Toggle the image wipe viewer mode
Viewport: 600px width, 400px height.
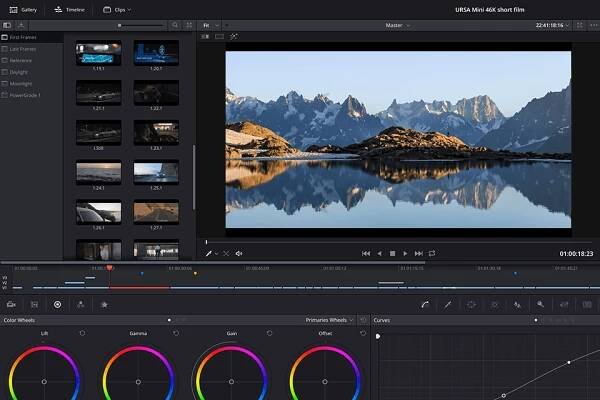point(205,36)
